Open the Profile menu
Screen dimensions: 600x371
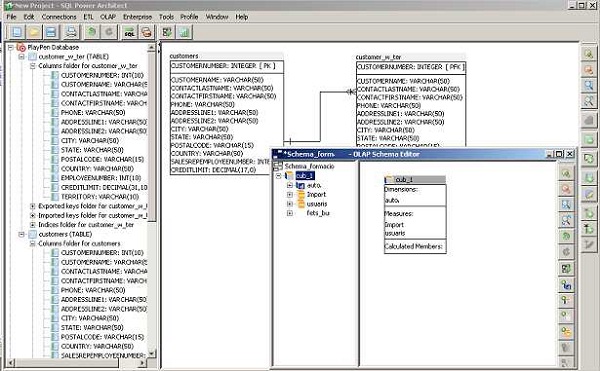(189, 17)
